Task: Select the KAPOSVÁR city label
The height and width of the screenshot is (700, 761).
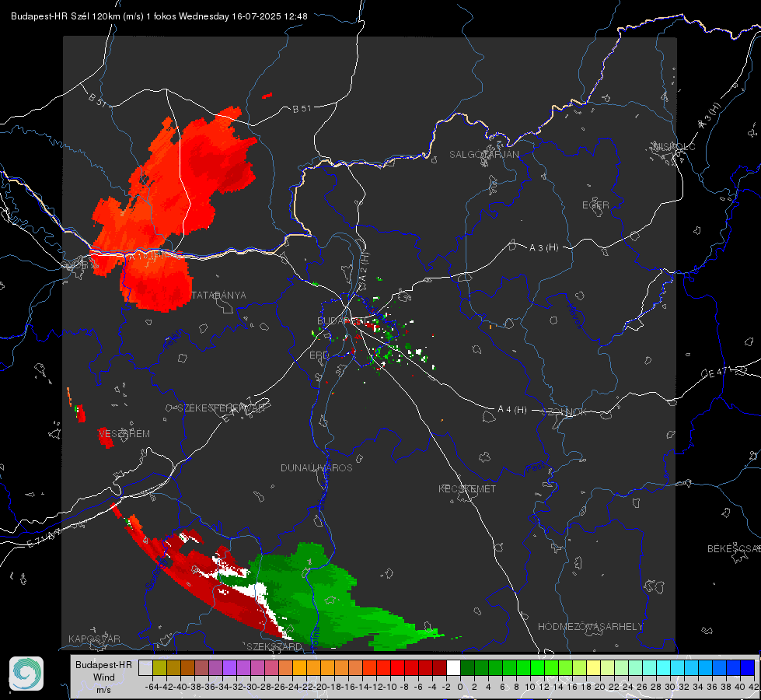Action: 94,639
